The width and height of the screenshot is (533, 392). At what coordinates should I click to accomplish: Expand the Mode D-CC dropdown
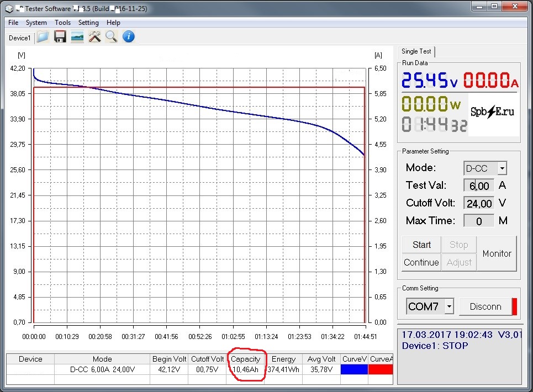click(x=502, y=168)
